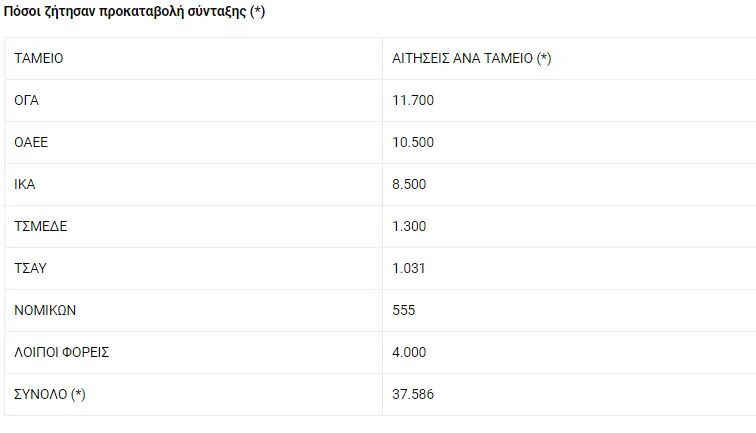Click the value 4.000 cell

(x=410, y=352)
